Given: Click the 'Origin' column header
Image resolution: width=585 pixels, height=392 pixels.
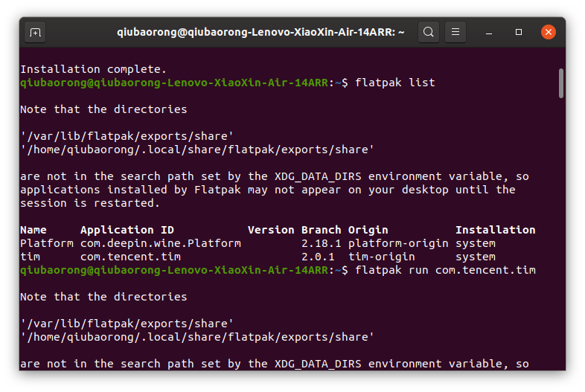Looking at the screenshot, I should pyautogui.click(x=368, y=230).
